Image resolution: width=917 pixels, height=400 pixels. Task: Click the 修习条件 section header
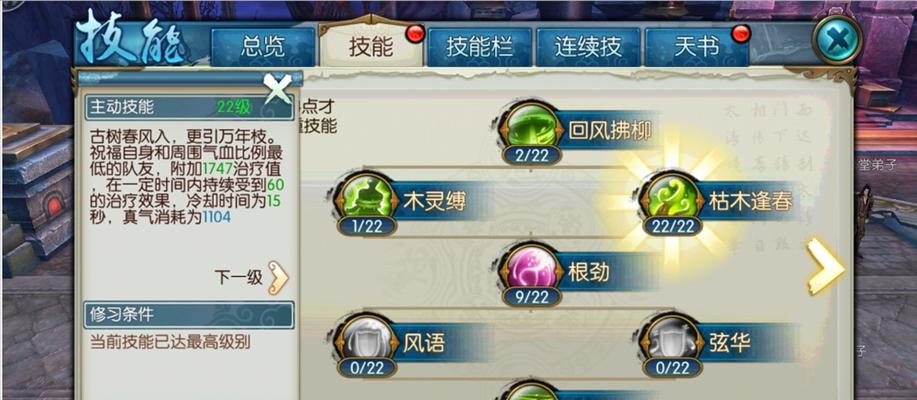(188, 315)
